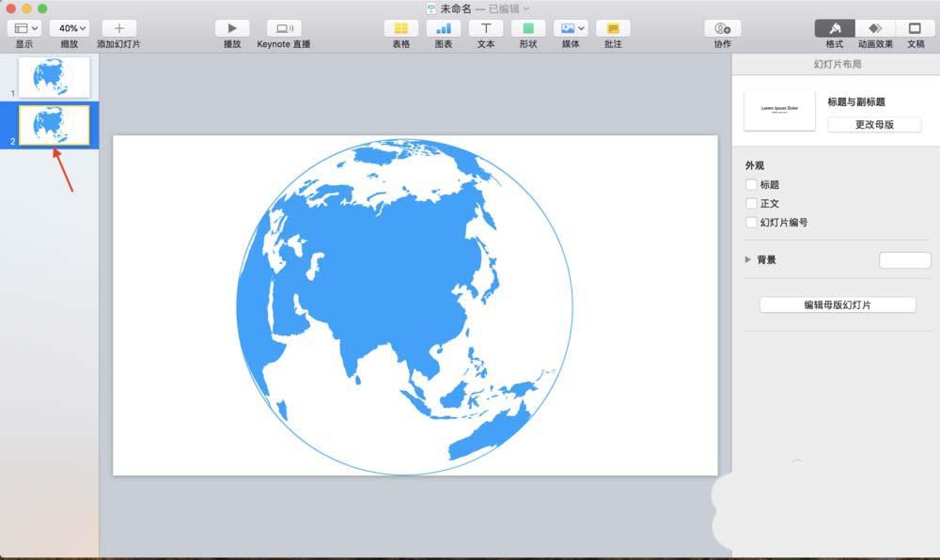Viewport: 940px width, 560px height.
Task: Enable the 标题 (Title) checkbox
Action: [x=751, y=184]
